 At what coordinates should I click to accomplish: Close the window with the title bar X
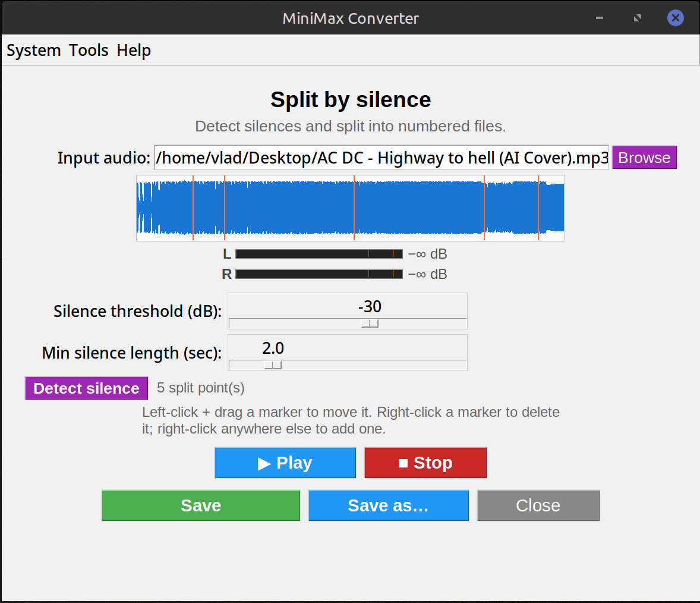click(x=676, y=18)
